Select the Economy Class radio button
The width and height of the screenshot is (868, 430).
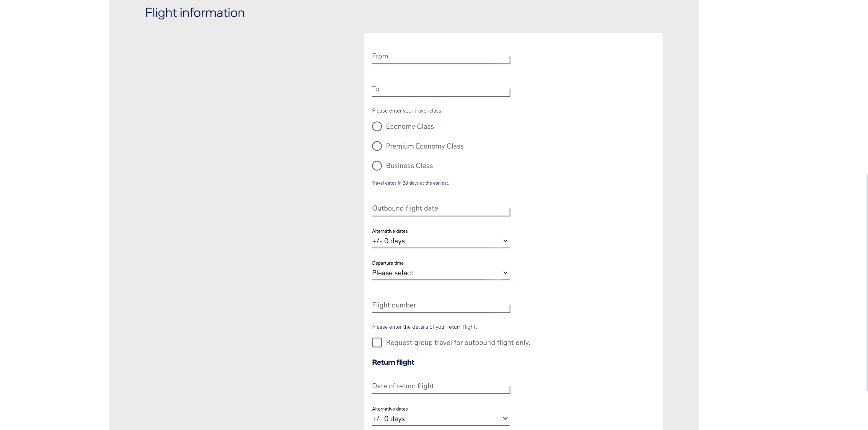pyautogui.click(x=377, y=126)
